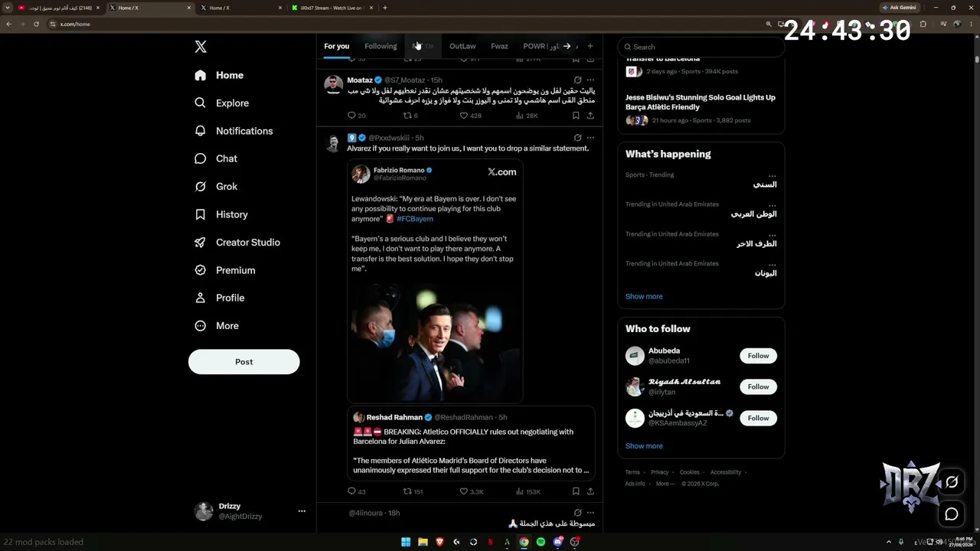980x551 pixels.
Task: Click the Ask Gemini button in Chrome
Action: click(899, 8)
